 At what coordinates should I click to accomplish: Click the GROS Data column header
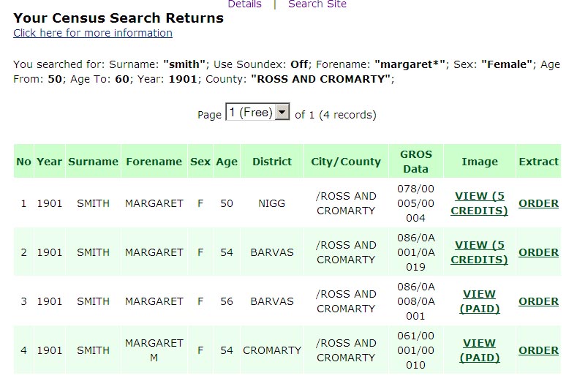point(416,161)
